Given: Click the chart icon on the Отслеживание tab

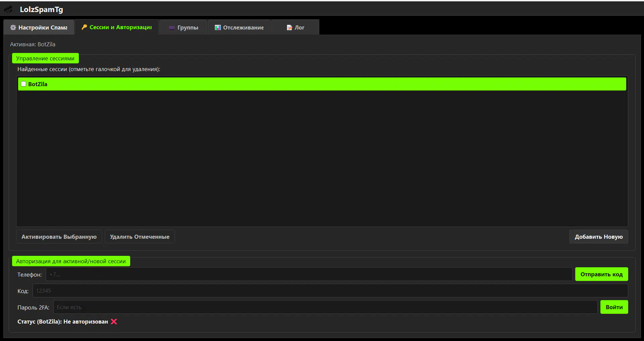Looking at the screenshot, I should 218,27.
